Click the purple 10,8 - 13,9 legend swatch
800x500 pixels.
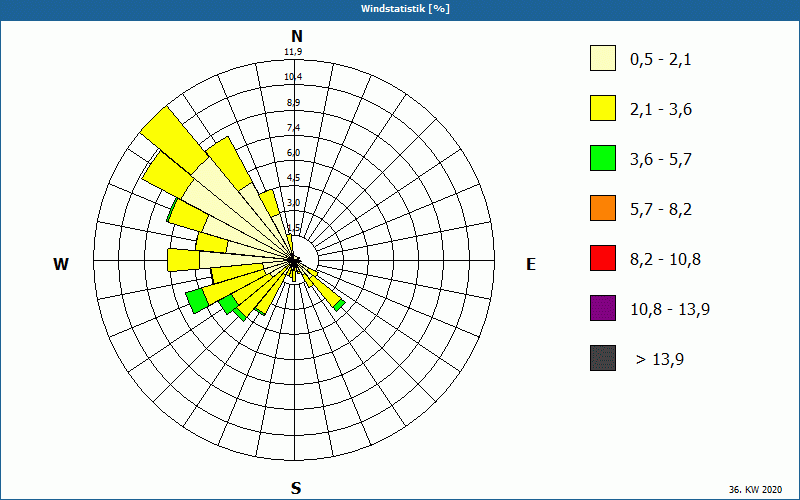(603, 308)
